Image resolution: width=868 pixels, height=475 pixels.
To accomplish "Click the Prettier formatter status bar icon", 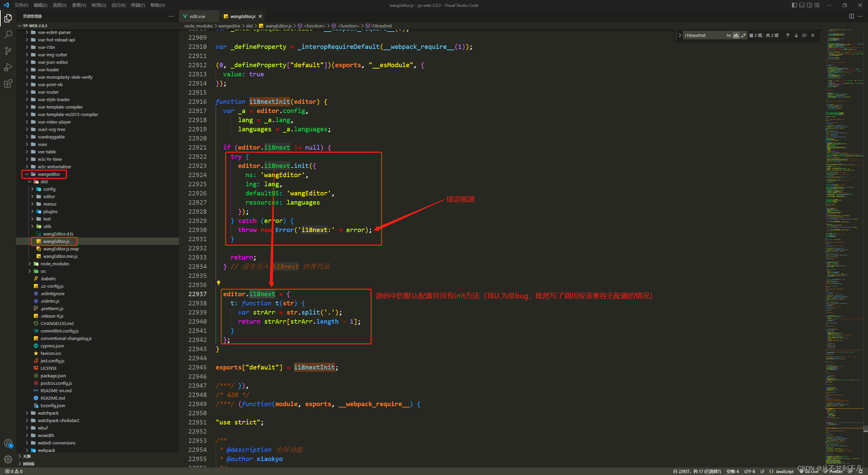I will (x=833, y=471).
